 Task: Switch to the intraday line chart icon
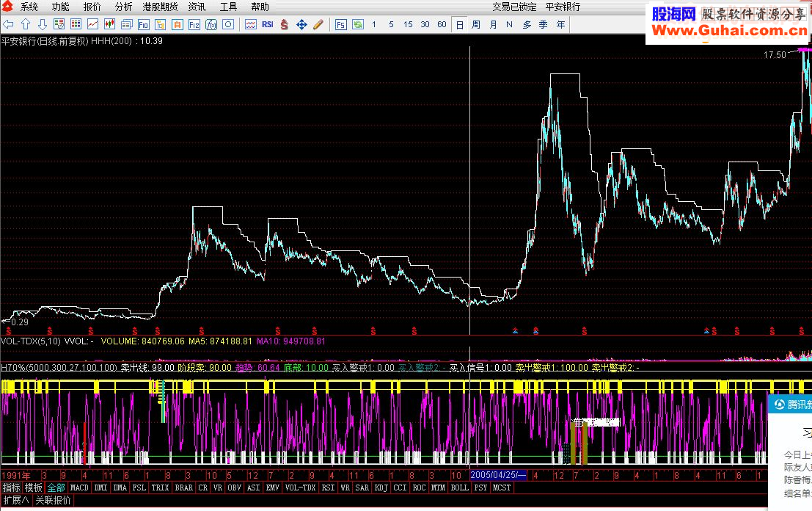coord(92,24)
